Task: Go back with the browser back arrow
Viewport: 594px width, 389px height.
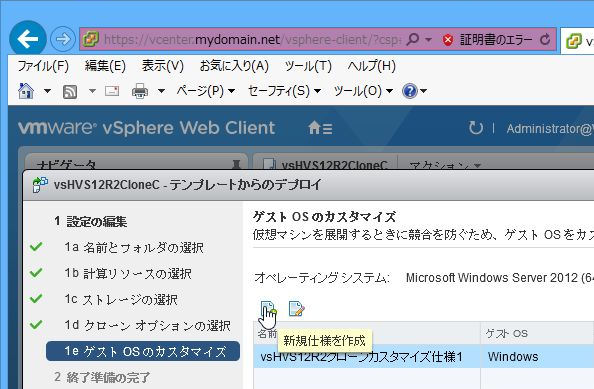Action: tap(28, 39)
